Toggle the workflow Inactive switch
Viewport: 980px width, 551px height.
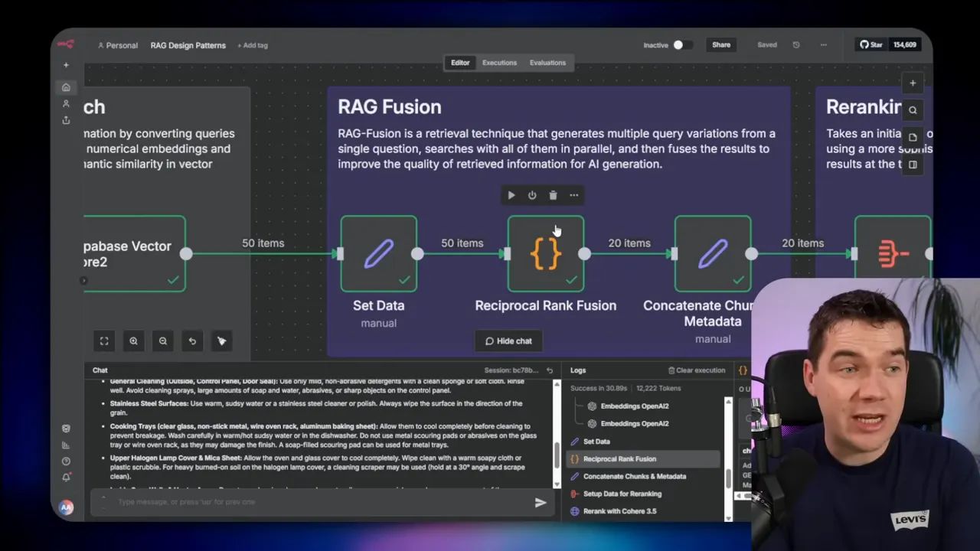coord(678,44)
